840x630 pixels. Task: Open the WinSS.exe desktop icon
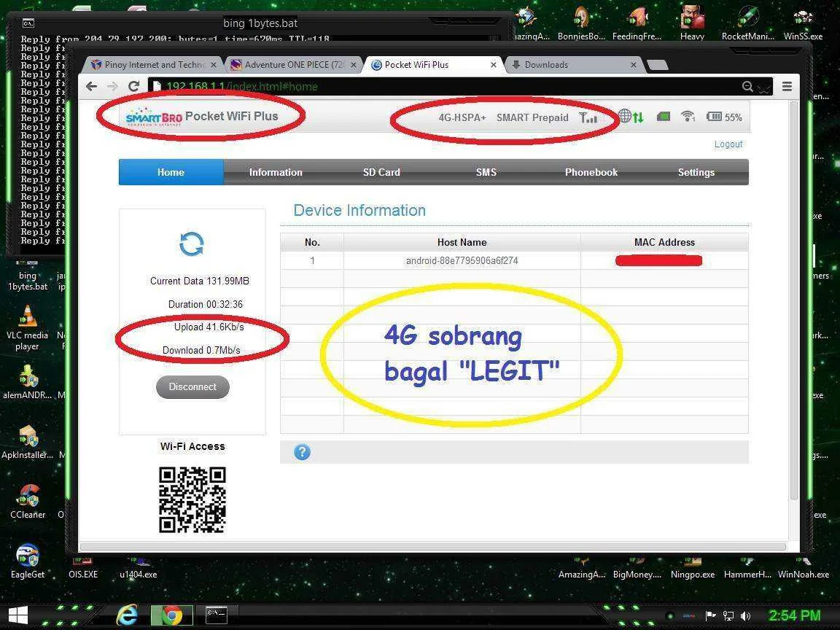tap(803, 23)
